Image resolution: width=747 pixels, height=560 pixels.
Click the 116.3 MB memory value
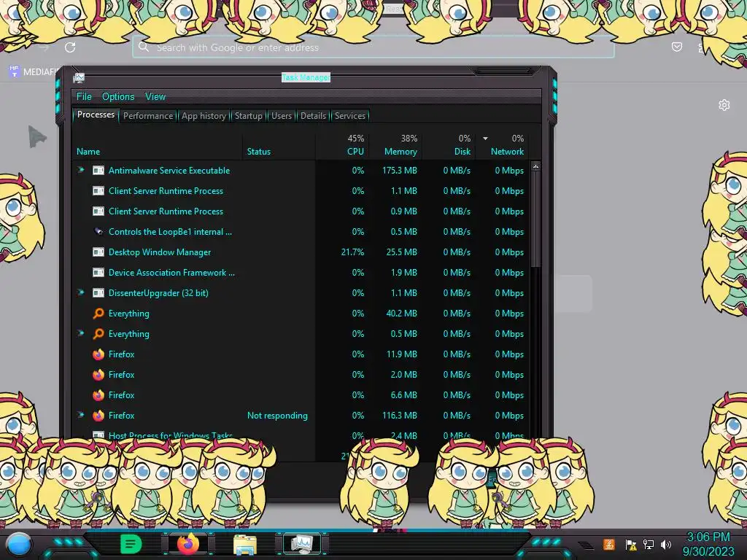click(399, 415)
